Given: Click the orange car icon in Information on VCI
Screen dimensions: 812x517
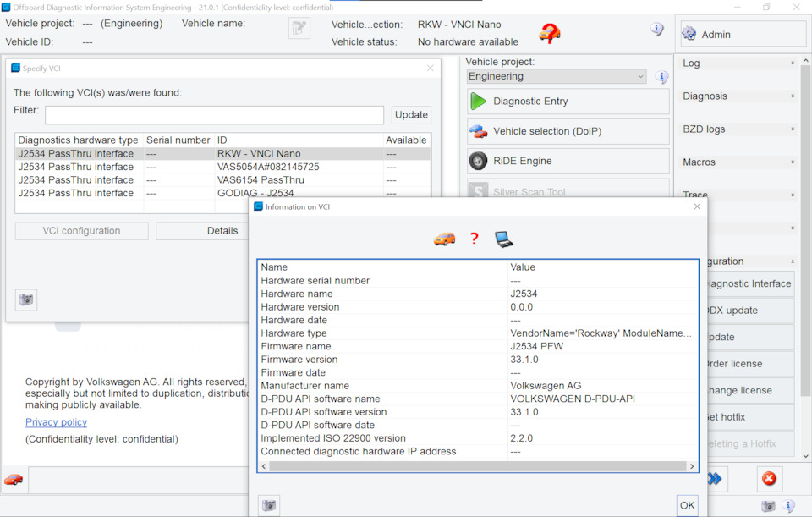Looking at the screenshot, I should coord(444,239).
